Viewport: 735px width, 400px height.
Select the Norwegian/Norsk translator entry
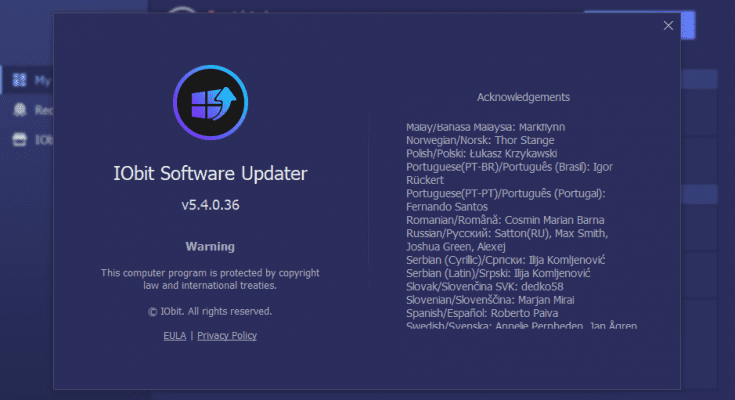pos(475,141)
